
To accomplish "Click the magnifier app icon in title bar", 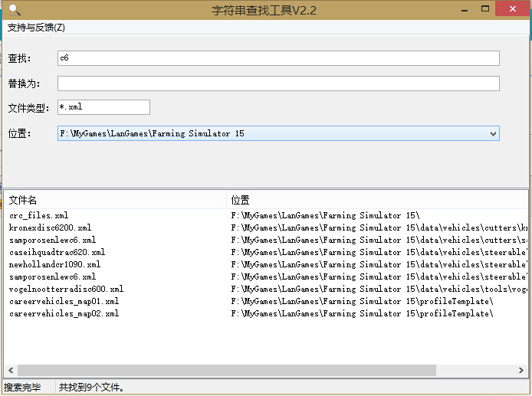I will [13, 10].
